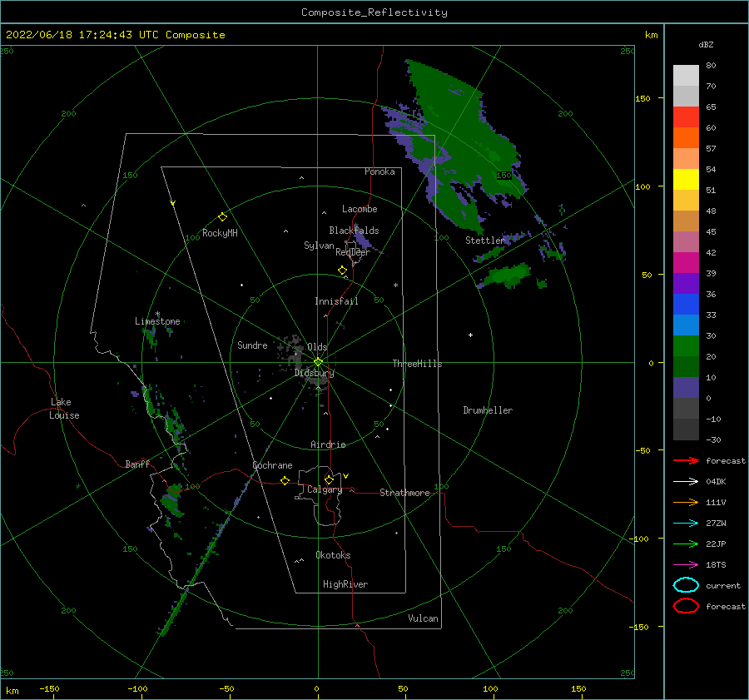Viewport: 749px width, 700px height.
Task: Click the cyan 27ZW arrow legend icon
Action: coord(686,524)
